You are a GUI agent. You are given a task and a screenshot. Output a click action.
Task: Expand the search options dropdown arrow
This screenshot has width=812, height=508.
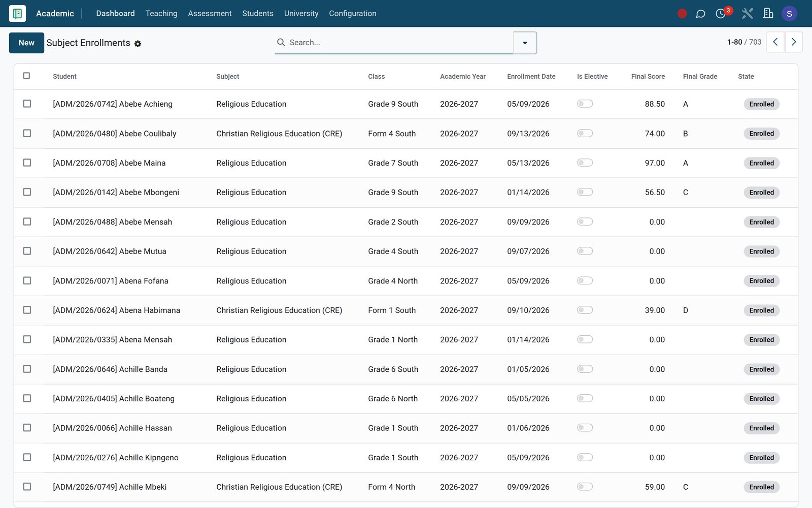[525, 43]
